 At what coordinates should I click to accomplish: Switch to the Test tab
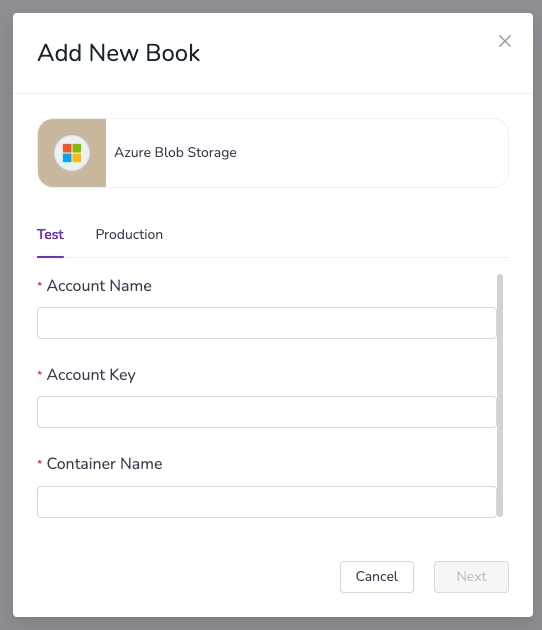click(50, 234)
